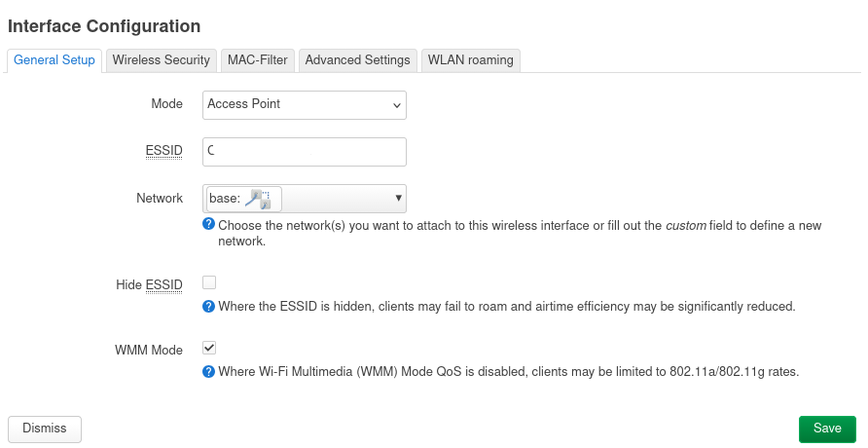Click the Hide ESSID label text
This screenshot has width=868, height=448.
point(149,284)
